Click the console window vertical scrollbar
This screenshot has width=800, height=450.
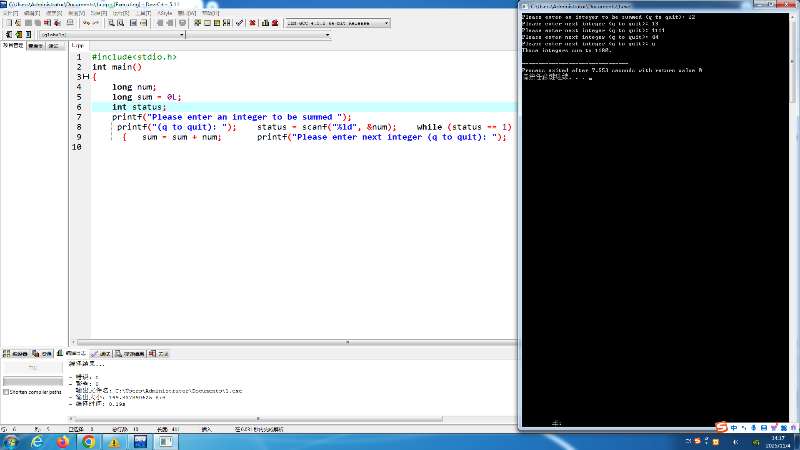click(793, 219)
